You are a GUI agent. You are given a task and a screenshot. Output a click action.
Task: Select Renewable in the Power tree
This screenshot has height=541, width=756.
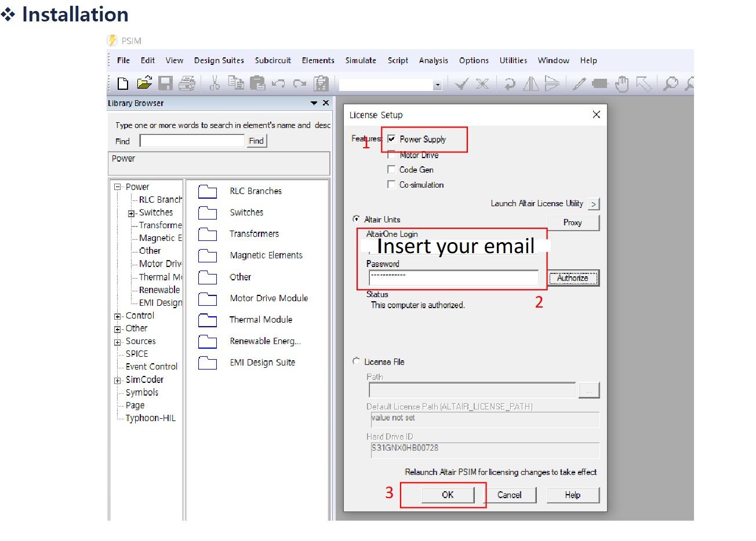pos(159,290)
